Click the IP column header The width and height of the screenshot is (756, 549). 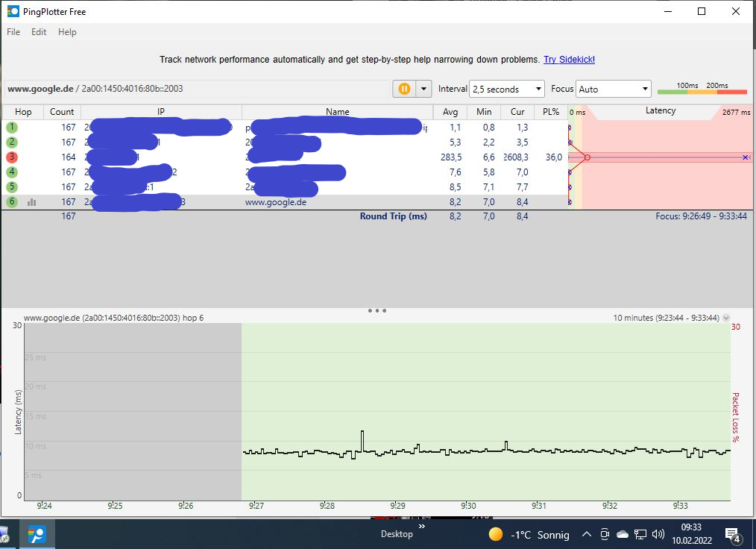click(x=161, y=112)
